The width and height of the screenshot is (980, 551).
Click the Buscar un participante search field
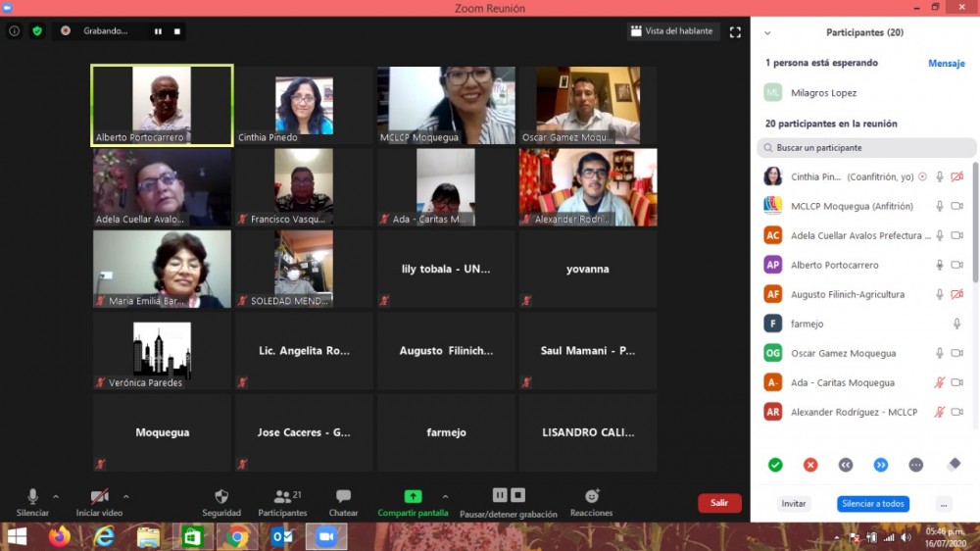867,148
